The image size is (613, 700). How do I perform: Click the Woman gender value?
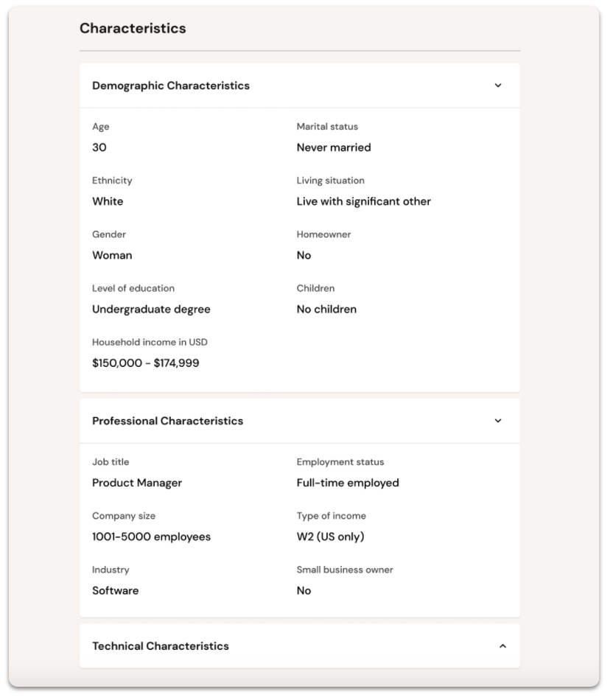(x=112, y=256)
